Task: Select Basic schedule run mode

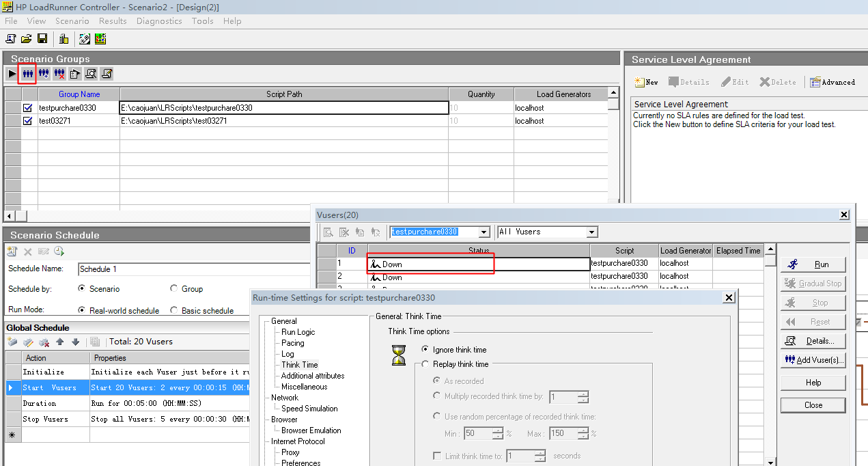Action: [x=173, y=310]
